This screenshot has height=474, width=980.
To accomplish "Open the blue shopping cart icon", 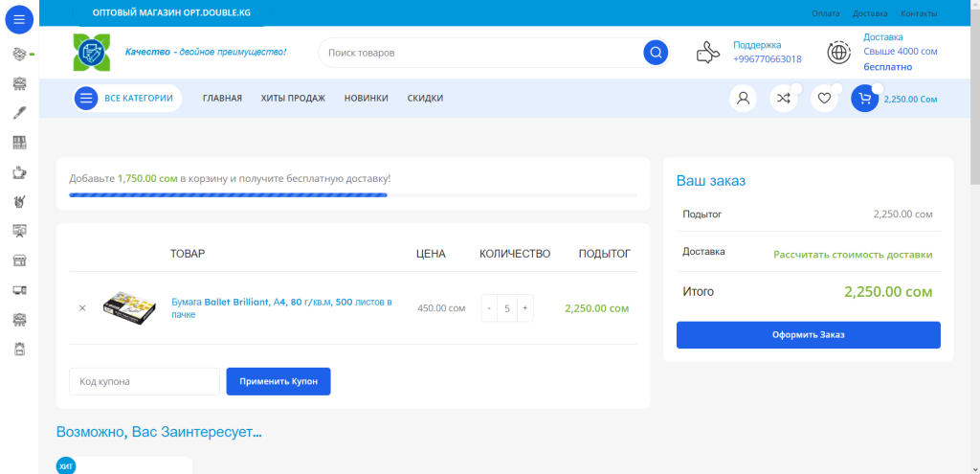I will pos(864,99).
